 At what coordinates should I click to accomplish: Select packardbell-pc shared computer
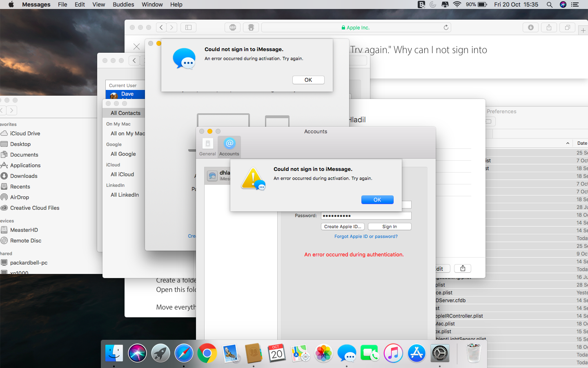coord(29,263)
